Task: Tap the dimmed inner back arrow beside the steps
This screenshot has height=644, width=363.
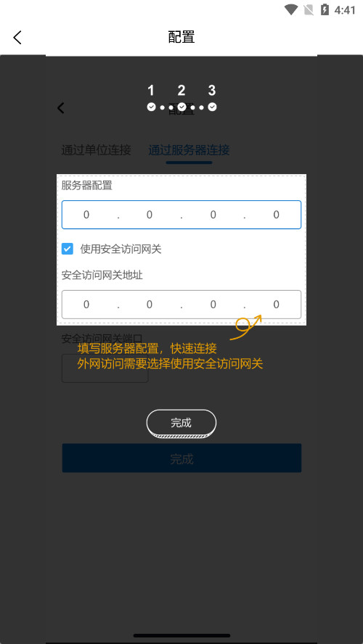Action: (x=61, y=108)
